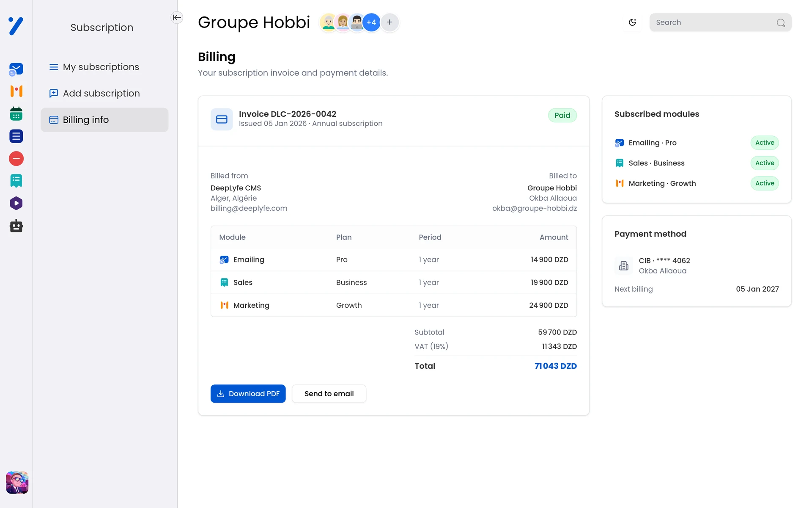812x508 pixels.
Task: Click the 14 900 DZD amount
Action: tap(549, 260)
